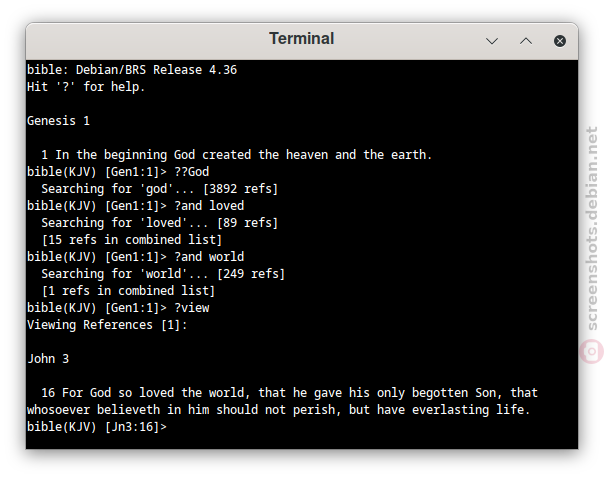The image size is (604, 478).
Task: Maximize Terminal using the up chevron
Action: pos(526,41)
